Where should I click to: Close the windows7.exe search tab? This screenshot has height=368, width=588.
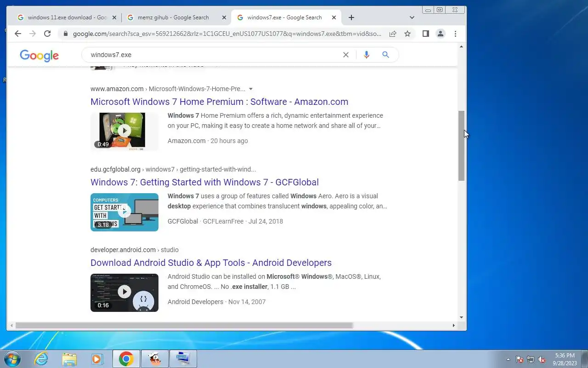(x=334, y=17)
